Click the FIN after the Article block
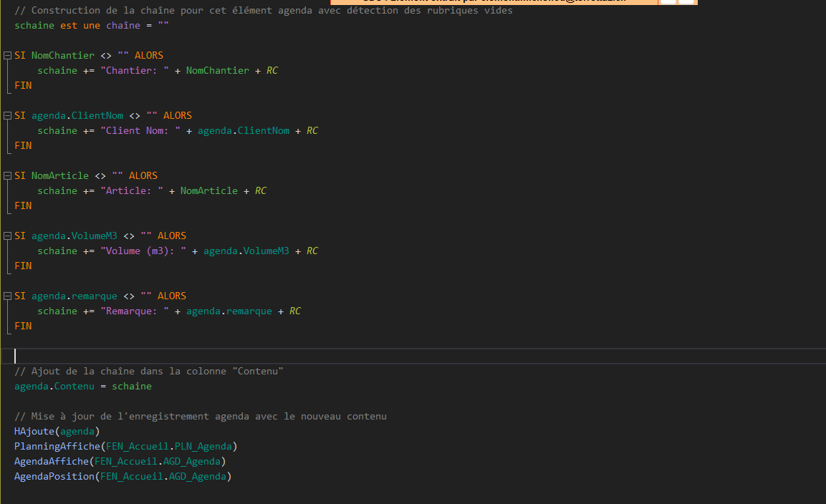826x504 pixels. coord(23,206)
